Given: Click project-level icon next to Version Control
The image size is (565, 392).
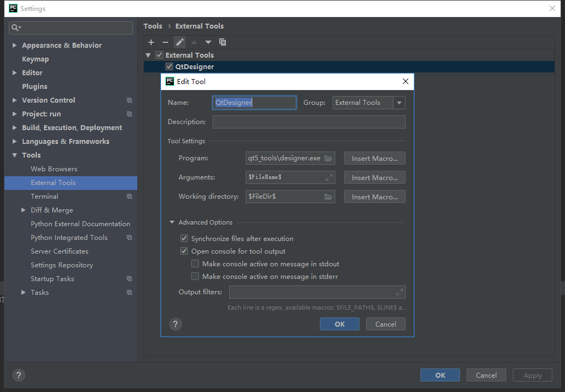Looking at the screenshot, I should [129, 100].
